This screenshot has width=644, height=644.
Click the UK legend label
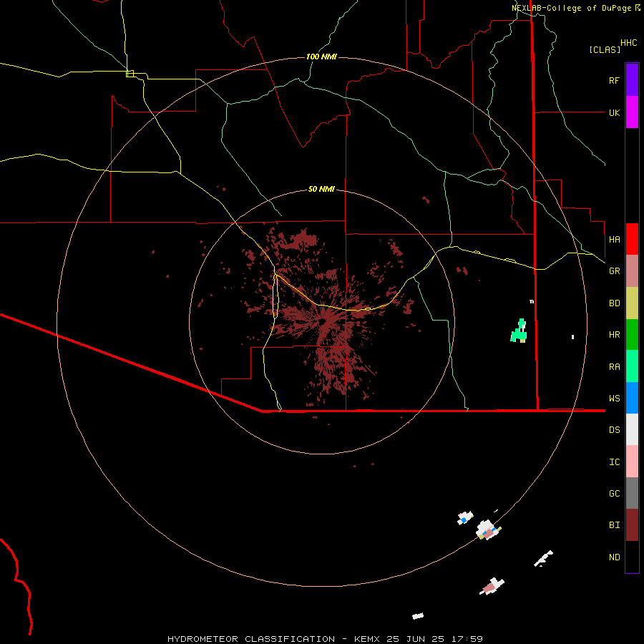point(614,112)
